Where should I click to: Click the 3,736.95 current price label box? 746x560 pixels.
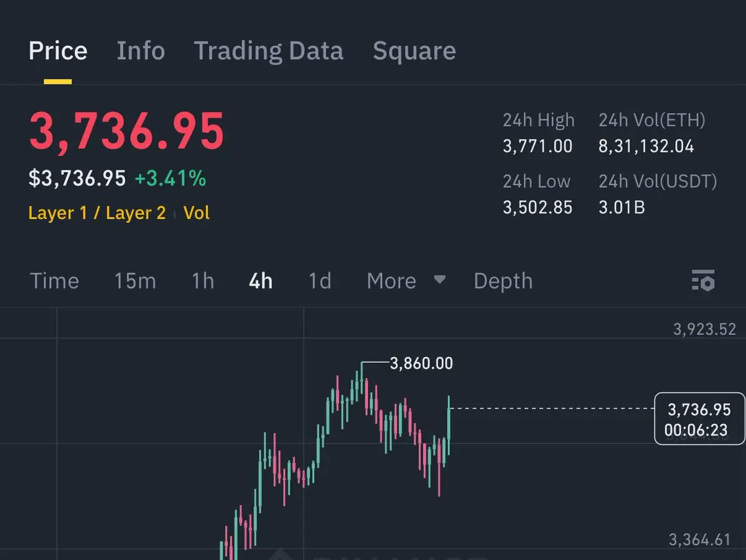[699, 419]
